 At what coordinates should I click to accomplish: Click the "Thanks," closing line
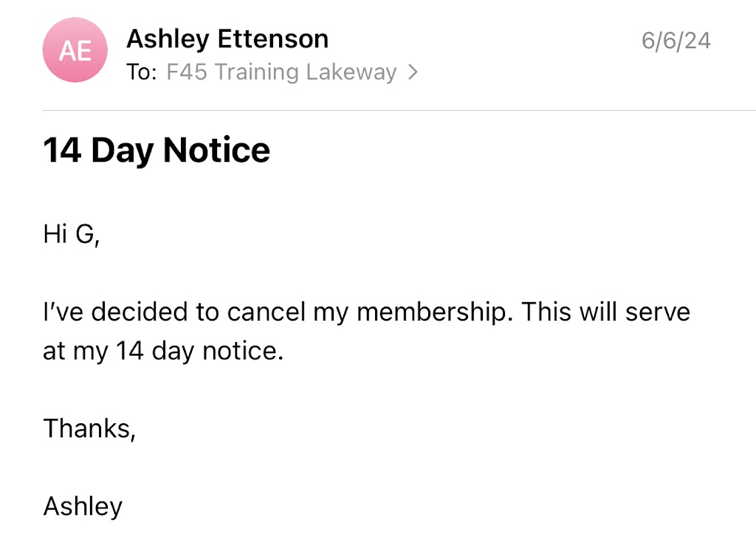point(89,428)
